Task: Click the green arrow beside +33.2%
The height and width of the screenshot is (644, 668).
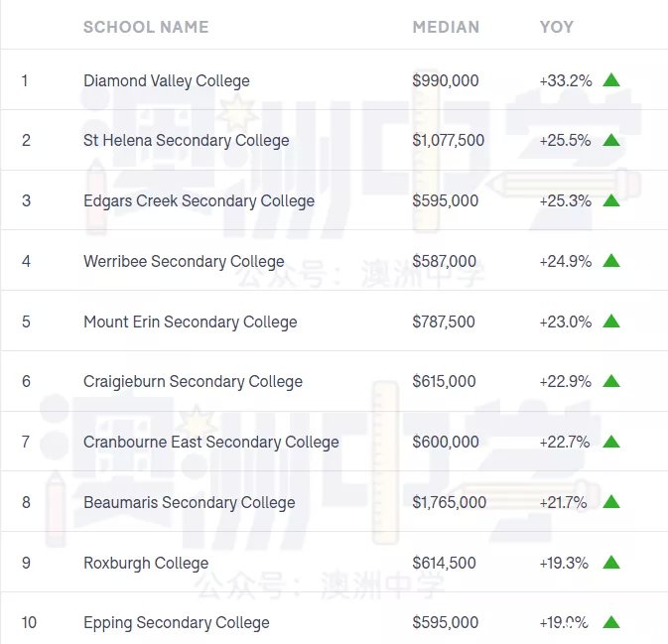Action: click(x=611, y=80)
